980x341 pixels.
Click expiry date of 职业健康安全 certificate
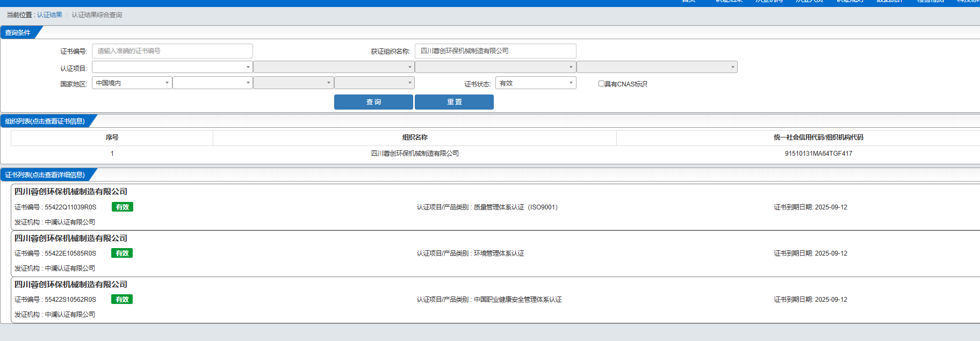tap(810, 300)
